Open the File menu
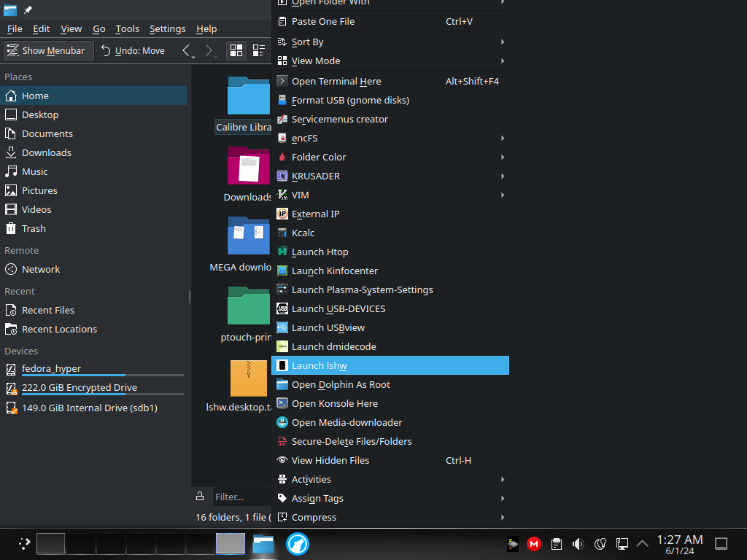Viewport: 747px width, 560px height. 15,28
